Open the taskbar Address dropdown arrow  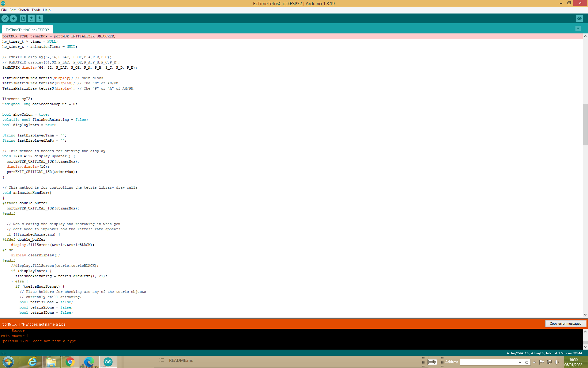click(520, 362)
